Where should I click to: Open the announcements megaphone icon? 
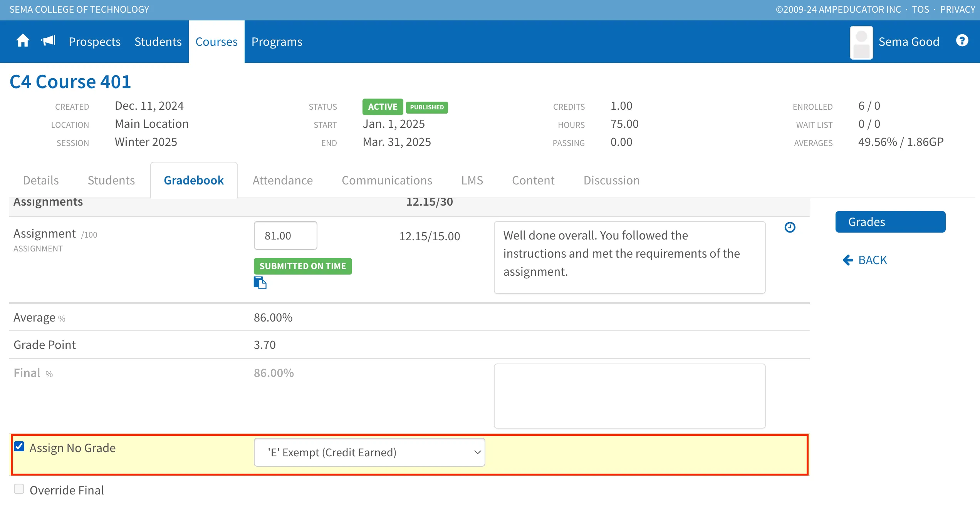[49, 41]
